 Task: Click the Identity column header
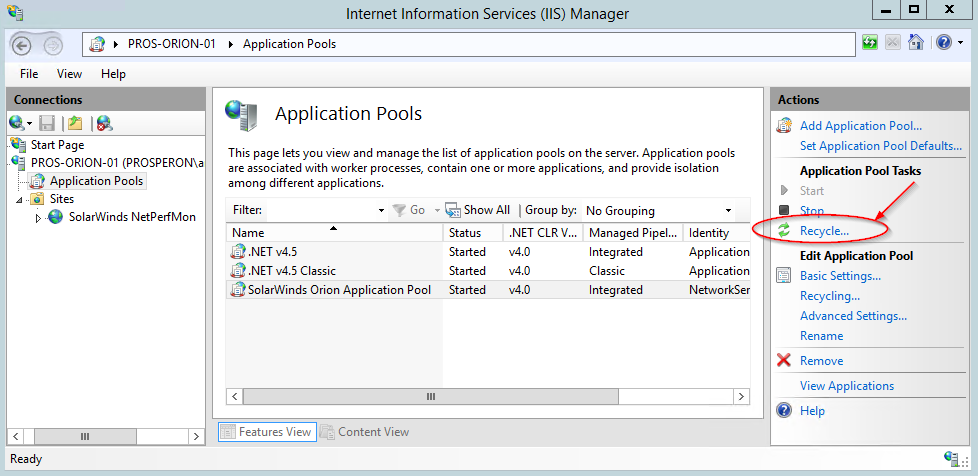pyautogui.click(x=717, y=233)
